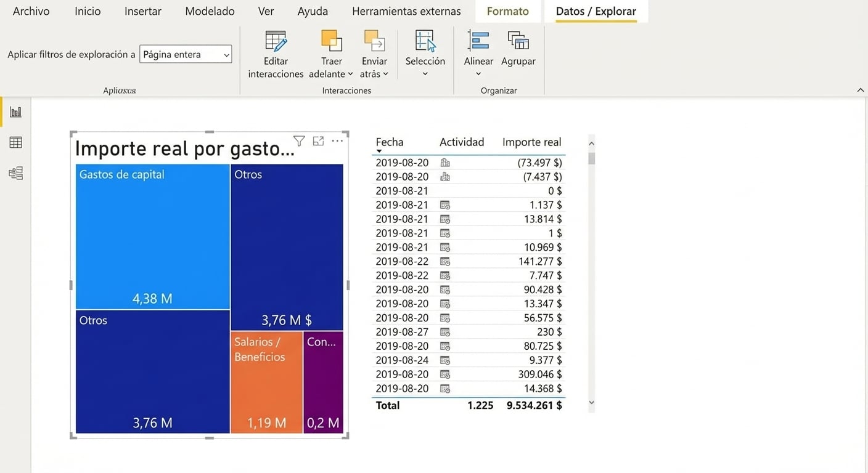This screenshot has width=868, height=473.
Task: Open treemap more options ellipsis
Action: pos(337,141)
